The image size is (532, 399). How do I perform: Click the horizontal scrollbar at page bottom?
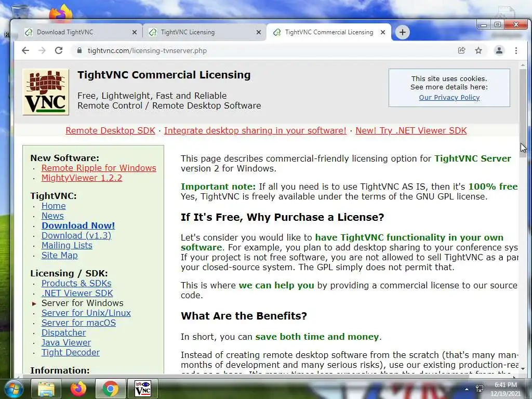point(246,376)
